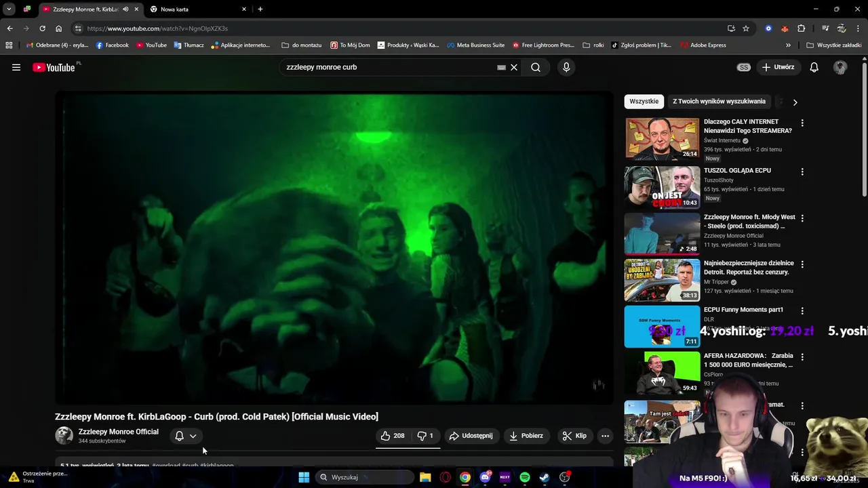The width and height of the screenshot is (868, 488).
Task: Focus the YouTube search input field
Action: point(390,67)
